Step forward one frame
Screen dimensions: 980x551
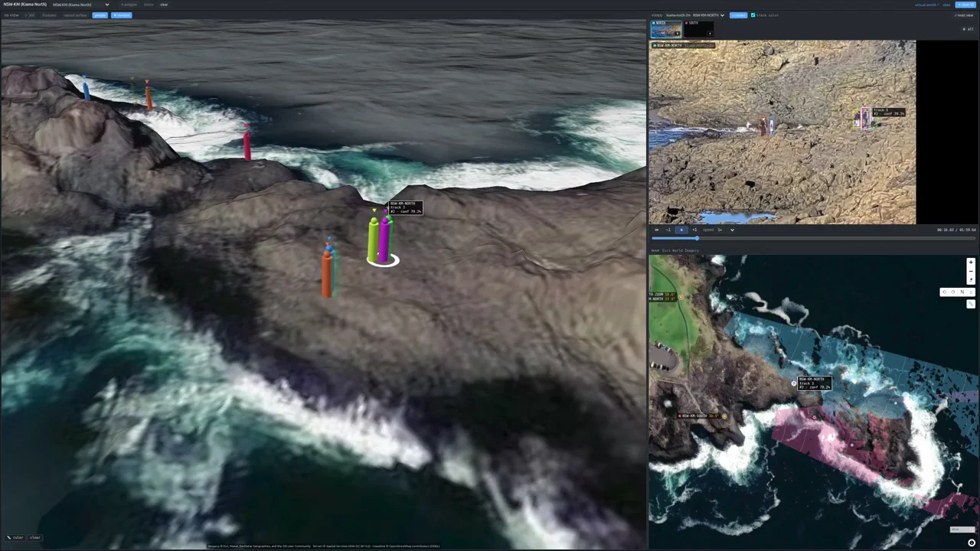[x=694, y=230]
